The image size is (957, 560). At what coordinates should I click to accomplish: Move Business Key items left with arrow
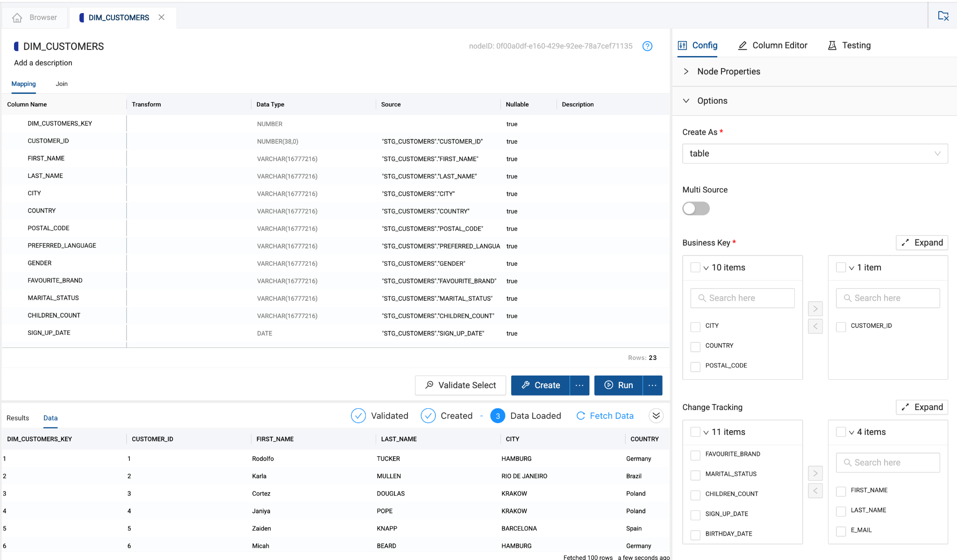[x=815, y=326]
